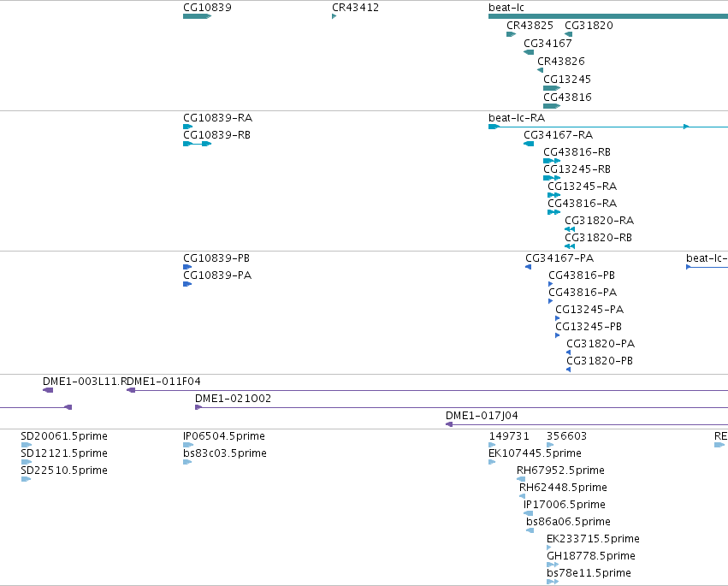Viewport: 728px width, 586px height.
Task: Select protein CG10839-PB
Action: (x=216, y=258)
